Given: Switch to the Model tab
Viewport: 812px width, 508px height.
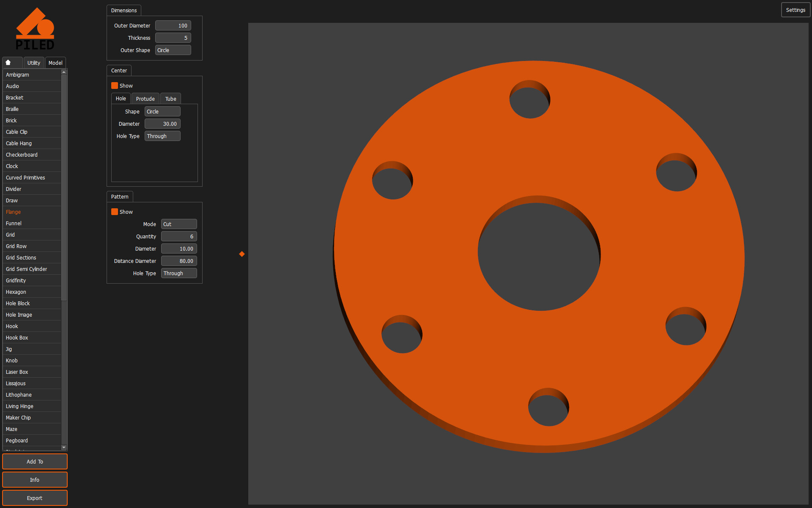Looking at the screenshot, I should click(55, 63).
